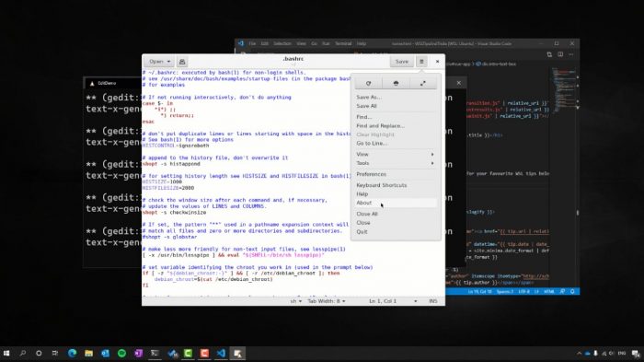Open Spotify from the taskbar
644x362 pixels.
tap(122, 354)
